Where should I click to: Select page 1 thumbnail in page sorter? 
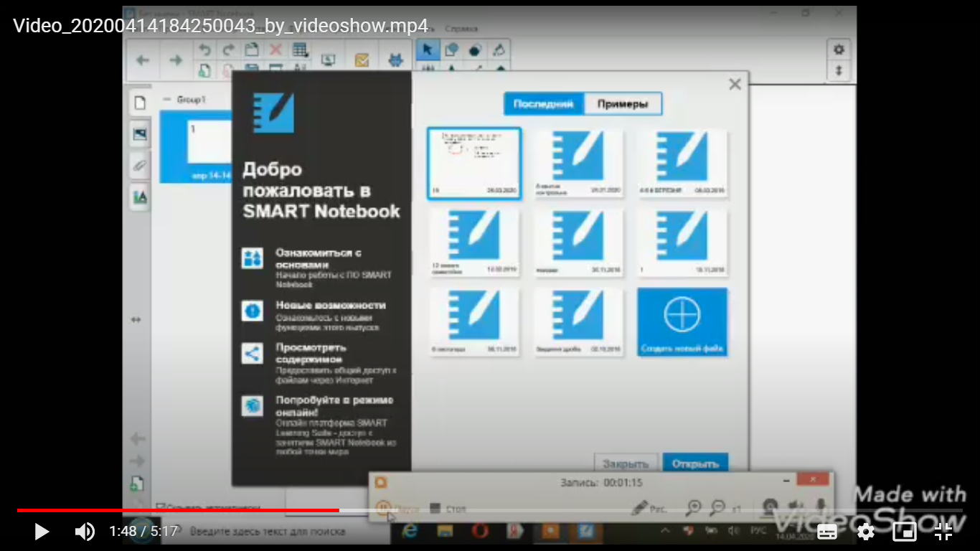[x=196, y=147]
